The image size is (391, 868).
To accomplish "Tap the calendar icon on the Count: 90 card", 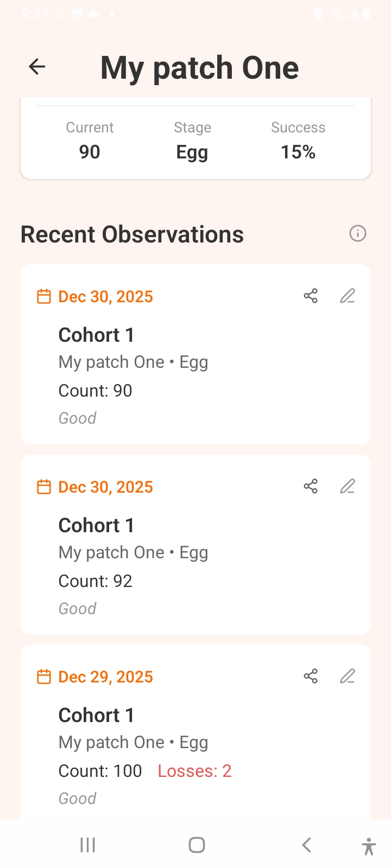I will pyautogui.click(x=43, y=297).
